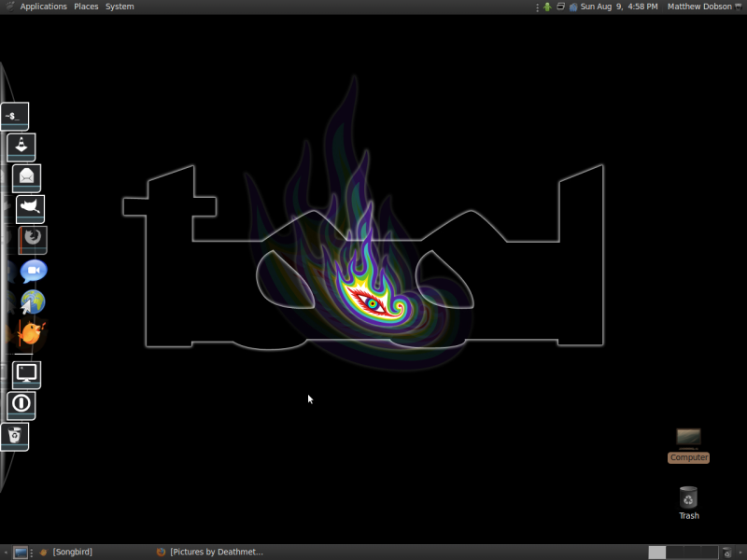747x560 pixels.
Task: Click the date and time clock
Action: pyautogui.click(x=619, y=7)
